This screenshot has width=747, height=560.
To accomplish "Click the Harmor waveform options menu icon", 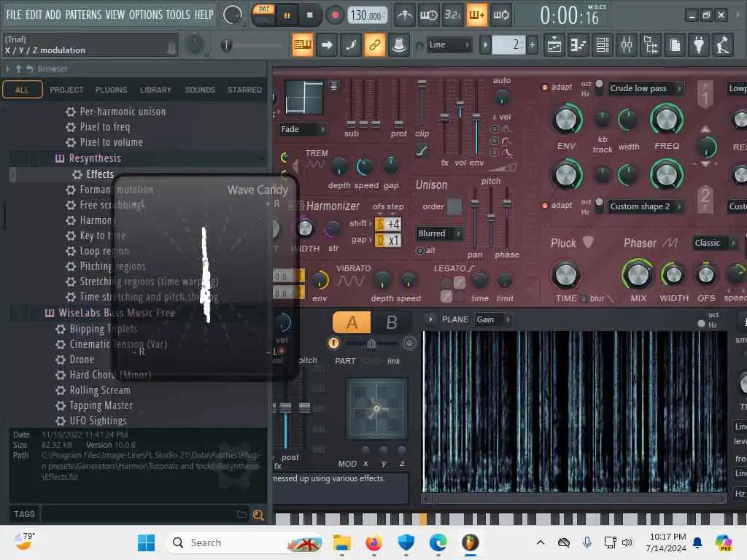I will pos(333,86).
